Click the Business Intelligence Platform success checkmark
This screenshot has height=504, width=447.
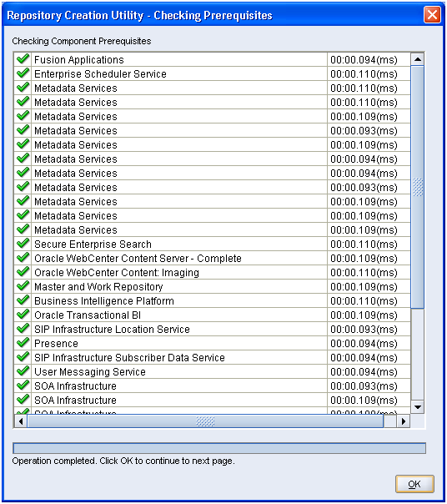coord(23,300)
